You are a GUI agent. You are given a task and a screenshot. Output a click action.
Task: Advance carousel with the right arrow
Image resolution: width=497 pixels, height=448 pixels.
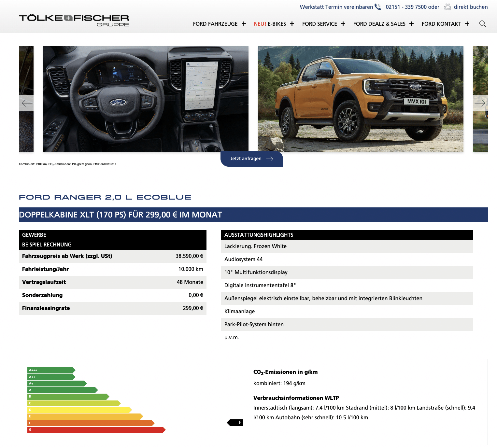click(480, 103)
